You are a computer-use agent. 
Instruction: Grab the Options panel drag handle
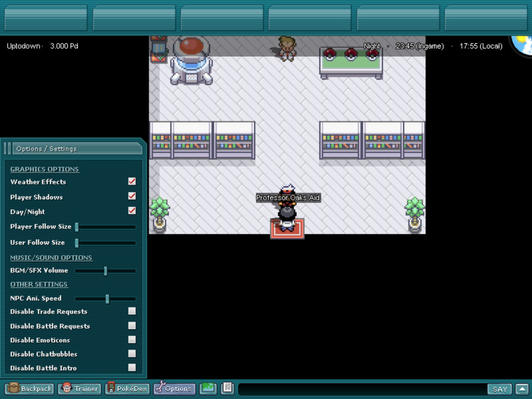point(7,149)
